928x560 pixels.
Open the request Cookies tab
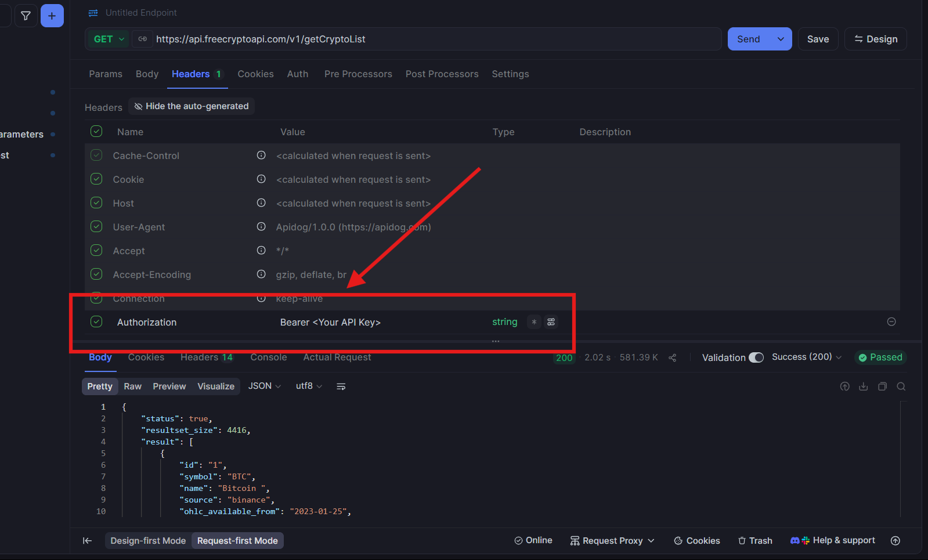point(256,74)
